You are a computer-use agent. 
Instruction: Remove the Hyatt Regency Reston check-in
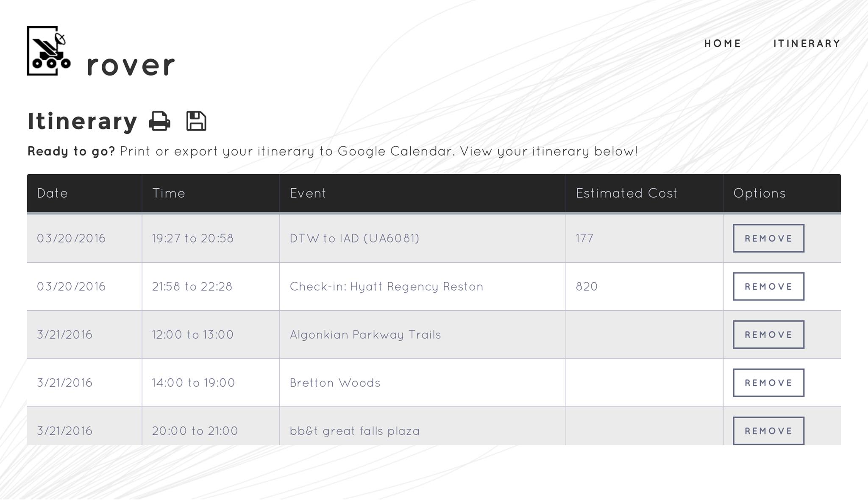point(768,286)
